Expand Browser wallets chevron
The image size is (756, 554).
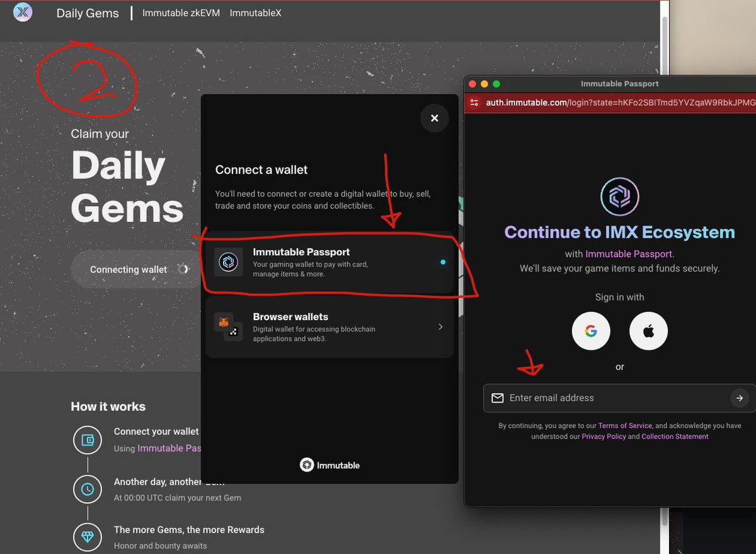tap(440, 326)
